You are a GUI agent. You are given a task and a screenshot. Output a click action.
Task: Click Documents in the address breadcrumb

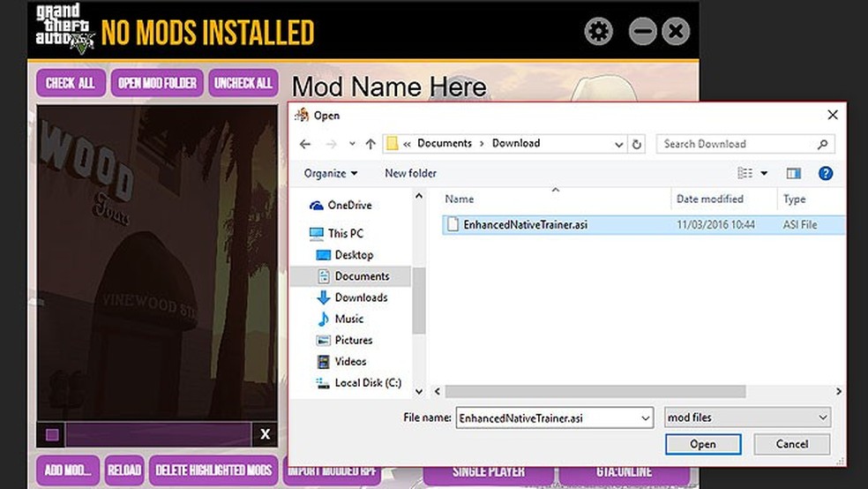tap(445, 143)
